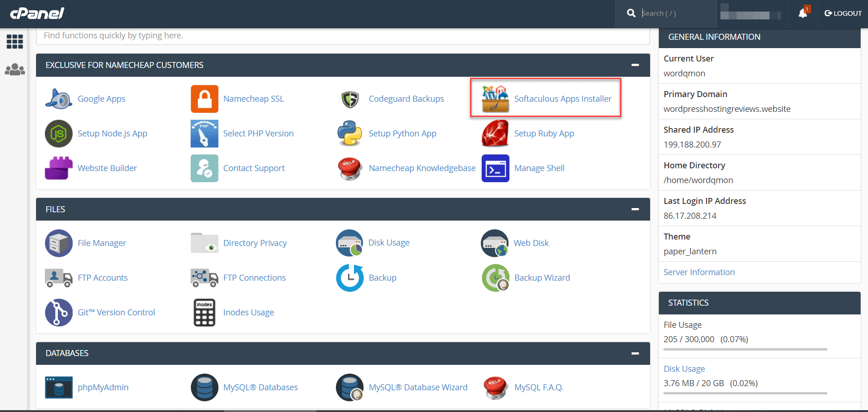The image size is (868, 412).
Task: Select the current user wordqmon text
Action: (684, 74)
